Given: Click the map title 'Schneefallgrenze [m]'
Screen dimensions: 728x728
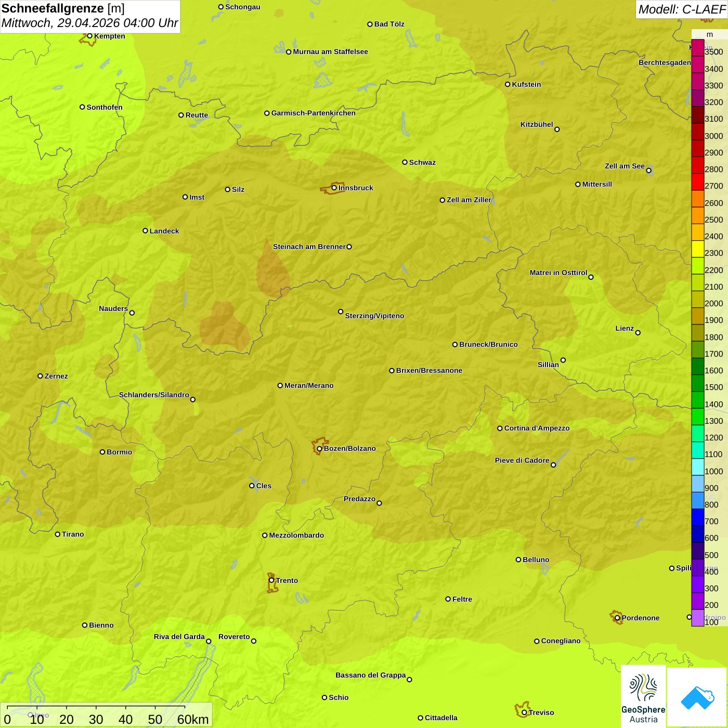Looking at the screenshot, I should (63, 8).
